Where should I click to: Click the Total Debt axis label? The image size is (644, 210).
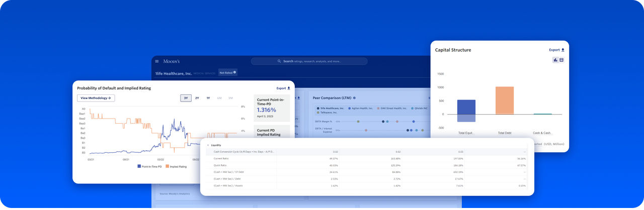[x=505, y=133]
